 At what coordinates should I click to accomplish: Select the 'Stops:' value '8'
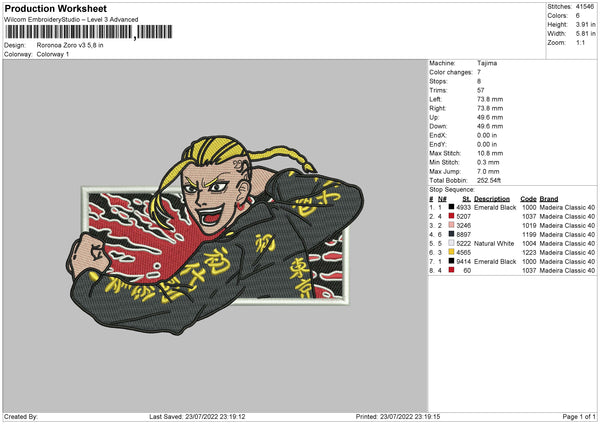(479, 81)
